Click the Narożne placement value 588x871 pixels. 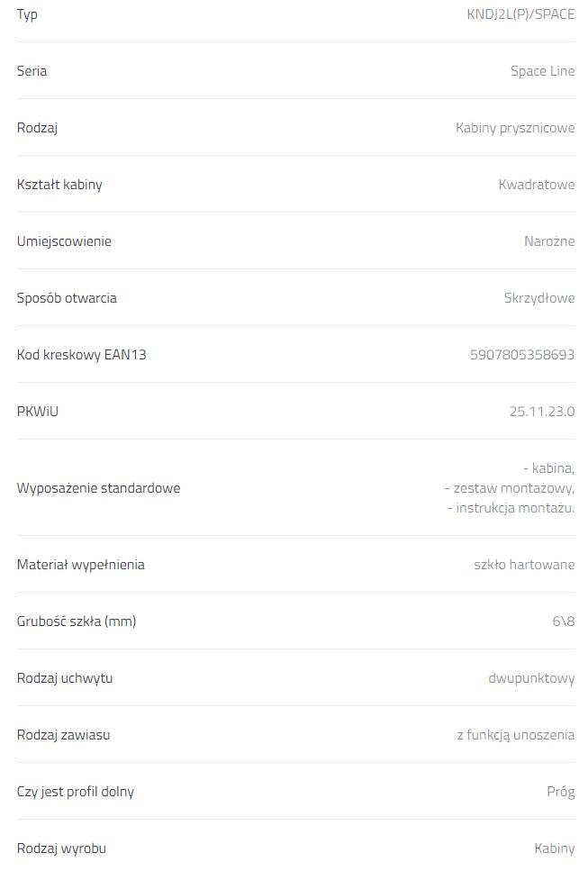point(549,241)
